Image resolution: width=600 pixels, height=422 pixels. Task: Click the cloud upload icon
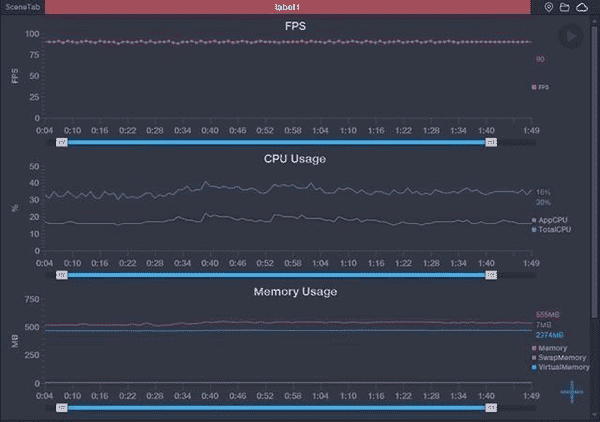(x=581, y=7)
